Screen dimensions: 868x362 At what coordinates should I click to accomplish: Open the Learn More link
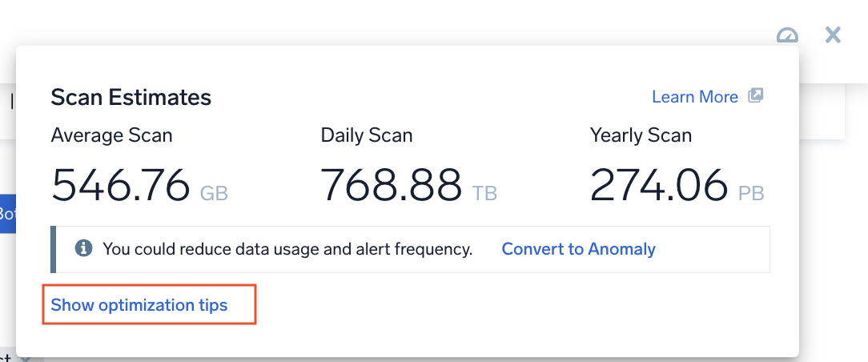pyautogui.click(x=694, y=97)
